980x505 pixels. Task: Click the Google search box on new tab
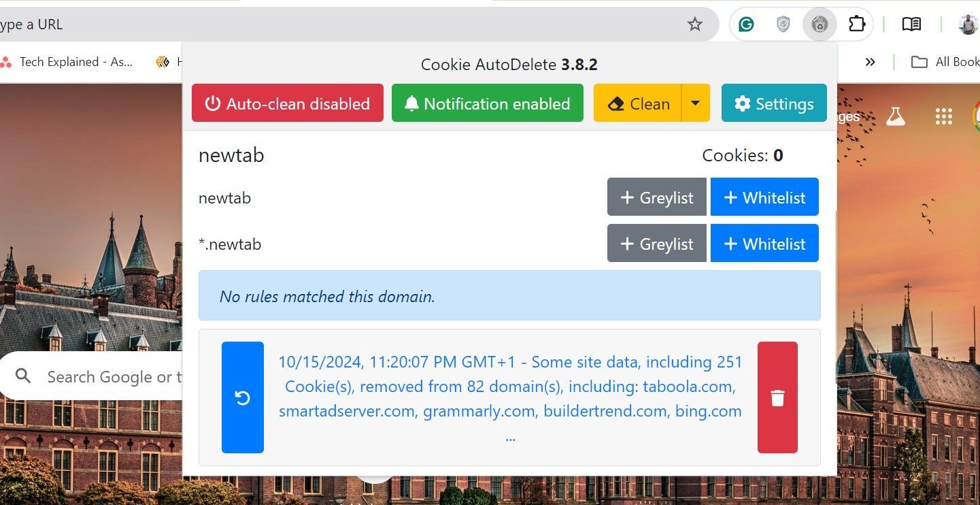pos(92,376)
